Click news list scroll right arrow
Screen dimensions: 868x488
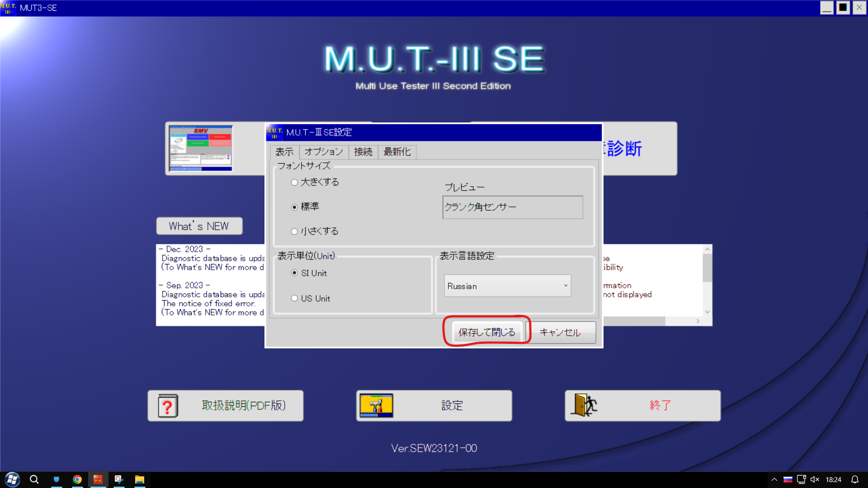(698, 321)
